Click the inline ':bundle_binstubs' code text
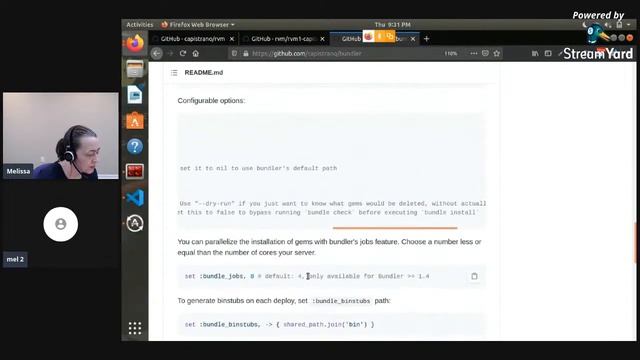This screenshot has width=640, height=360. click(341, 301)
